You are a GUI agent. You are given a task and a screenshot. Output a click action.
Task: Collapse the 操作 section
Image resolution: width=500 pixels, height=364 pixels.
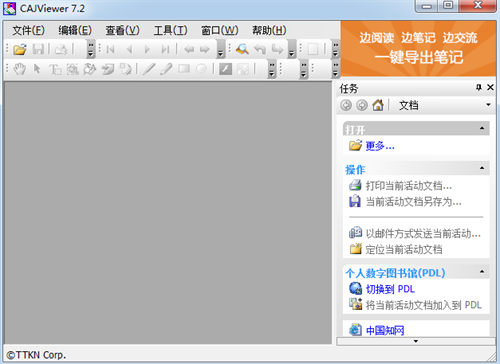(482, 168)
